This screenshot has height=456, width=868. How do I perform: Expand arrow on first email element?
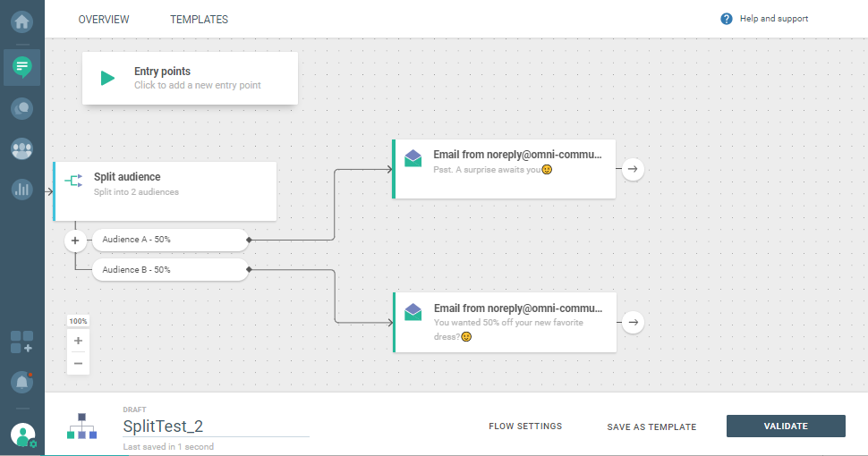coord(633,168)
